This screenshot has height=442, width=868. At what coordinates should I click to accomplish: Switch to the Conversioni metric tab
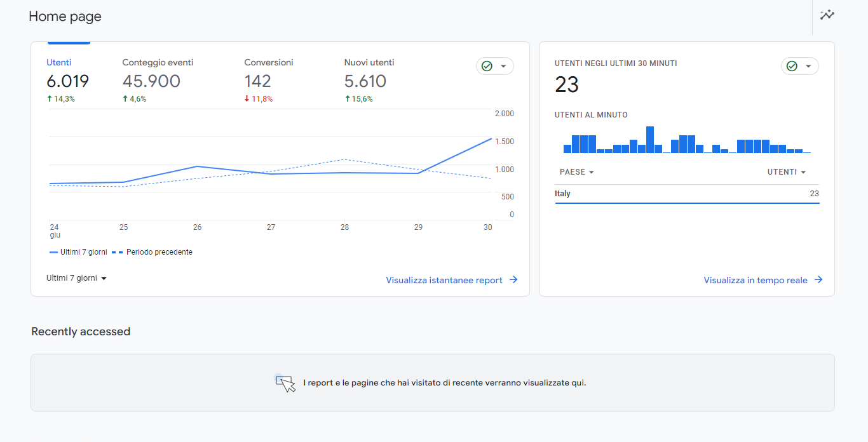click(268, 81)
